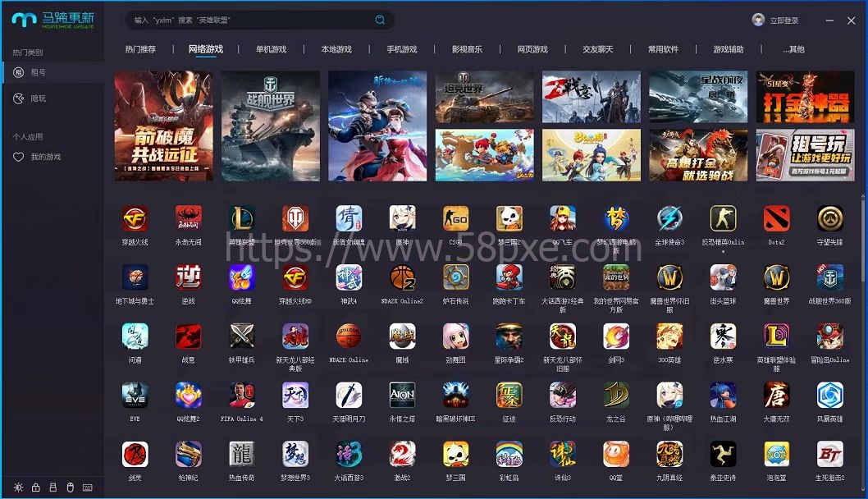Image resolution: width=868 pixels, height=499 pixels.
Task: Open the 我的世界网易官方版 icon
Action: click(x=616, y=277)
